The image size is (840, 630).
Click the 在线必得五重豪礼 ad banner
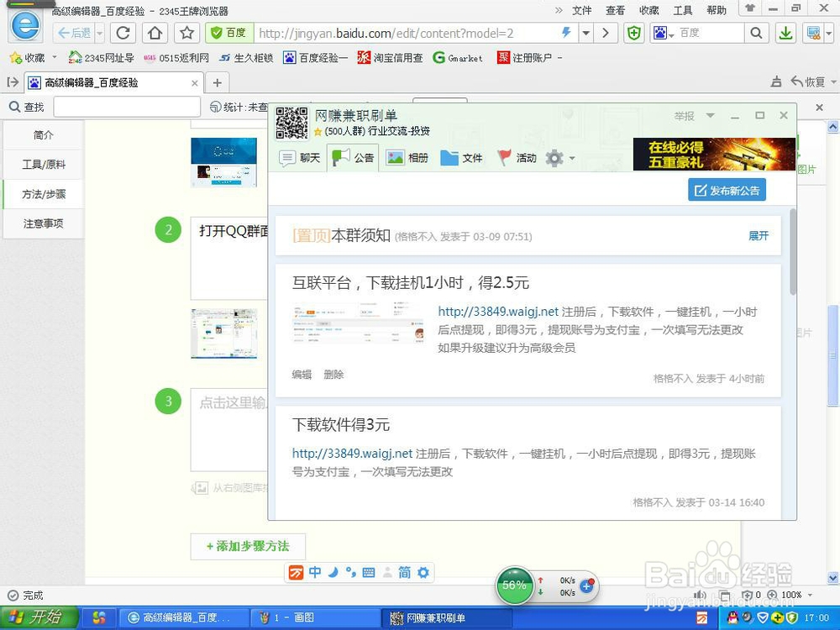[714, 155]
